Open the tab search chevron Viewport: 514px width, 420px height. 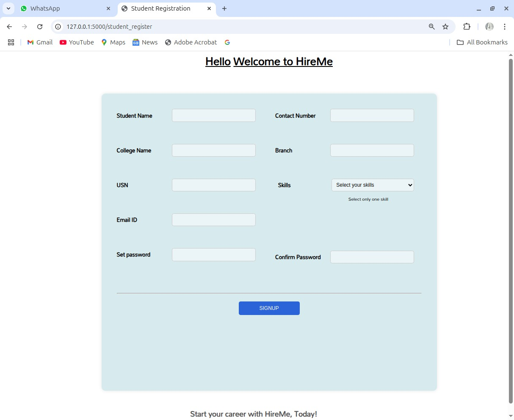[x=8, y=8]
